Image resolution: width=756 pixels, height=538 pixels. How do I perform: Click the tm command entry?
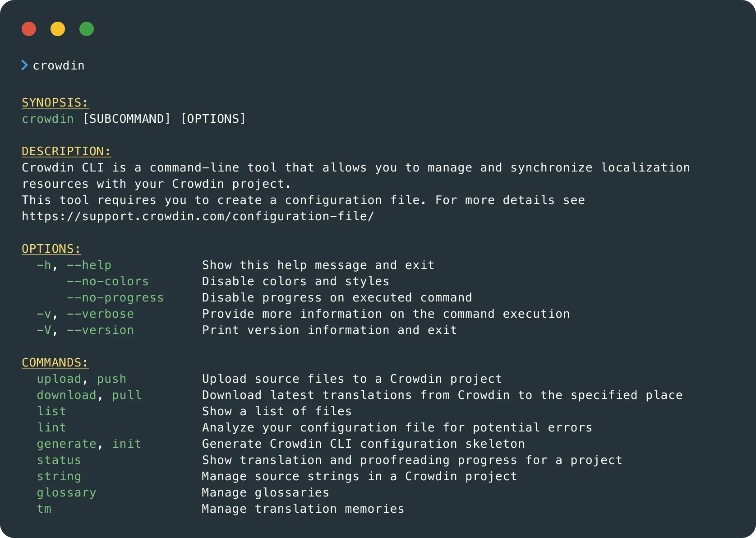coord(44,509)
